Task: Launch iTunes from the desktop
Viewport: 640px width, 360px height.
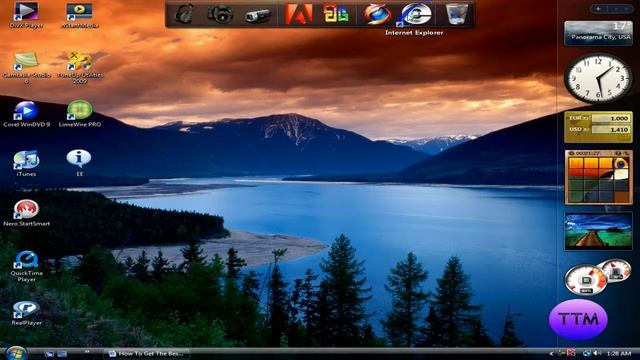Action: click(x=26, y=163)
